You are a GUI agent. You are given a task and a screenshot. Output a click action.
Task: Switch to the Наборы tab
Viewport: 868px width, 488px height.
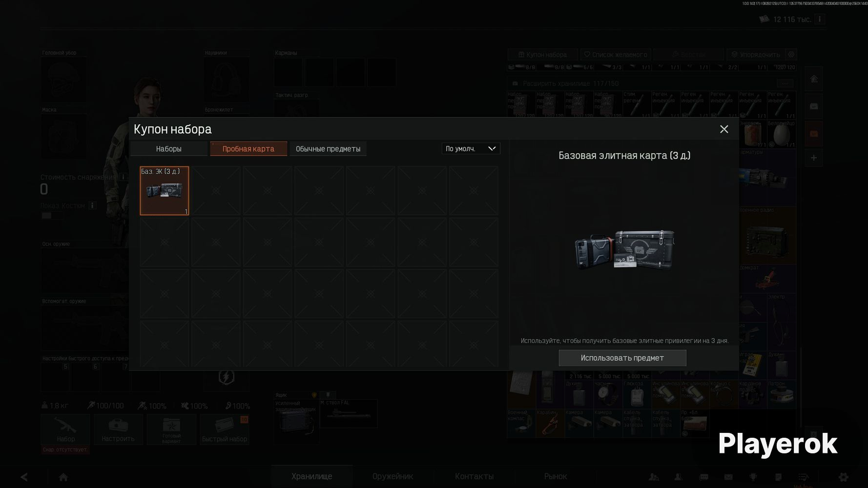point(168,149)
